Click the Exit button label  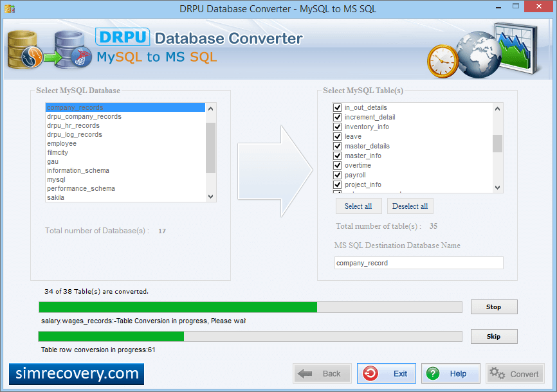click(x=400, y=373)
